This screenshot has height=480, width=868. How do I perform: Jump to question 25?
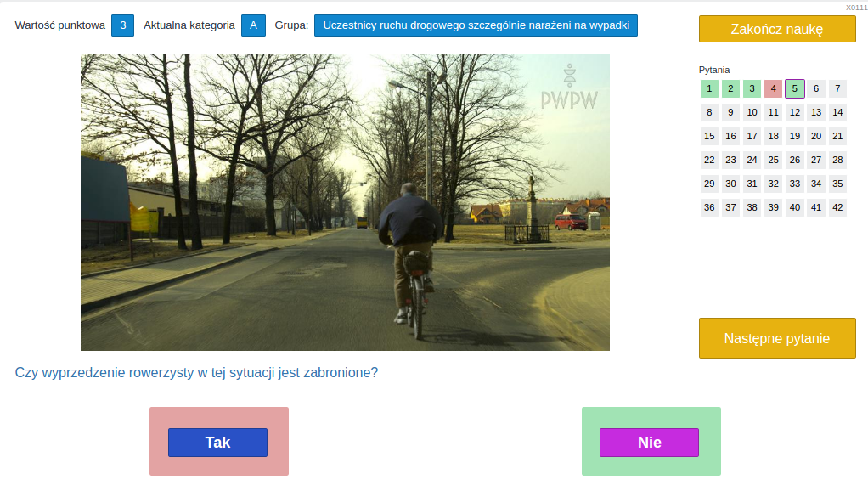pos(774,160)
